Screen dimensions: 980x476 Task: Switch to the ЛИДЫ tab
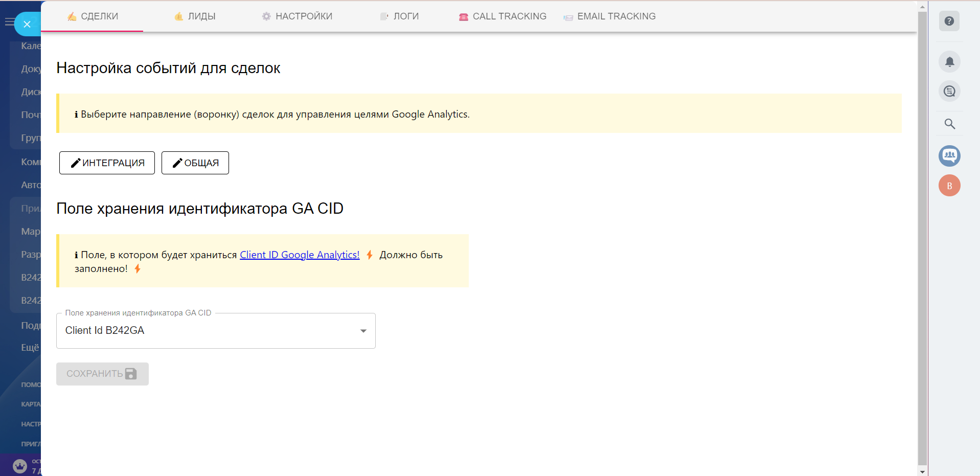(195, 16)
